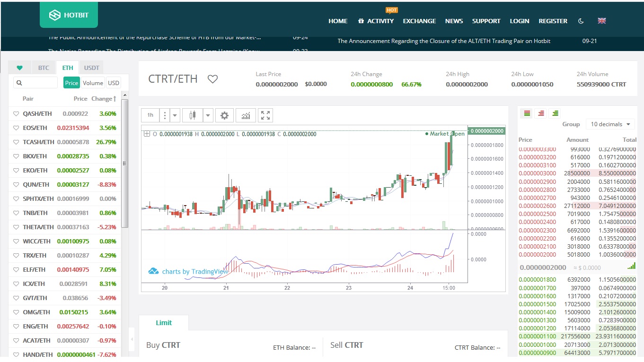Click the REGISTER link

tap(553, 21)
